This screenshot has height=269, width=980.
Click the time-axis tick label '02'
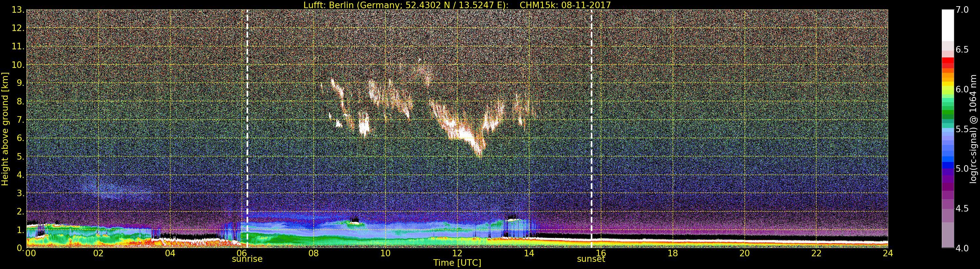tap(98, 253)
